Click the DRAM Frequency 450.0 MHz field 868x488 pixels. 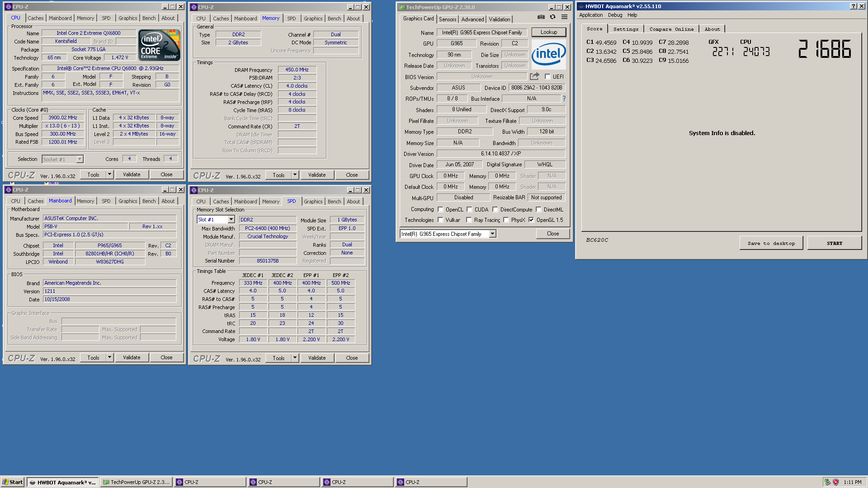coord(297,70)
